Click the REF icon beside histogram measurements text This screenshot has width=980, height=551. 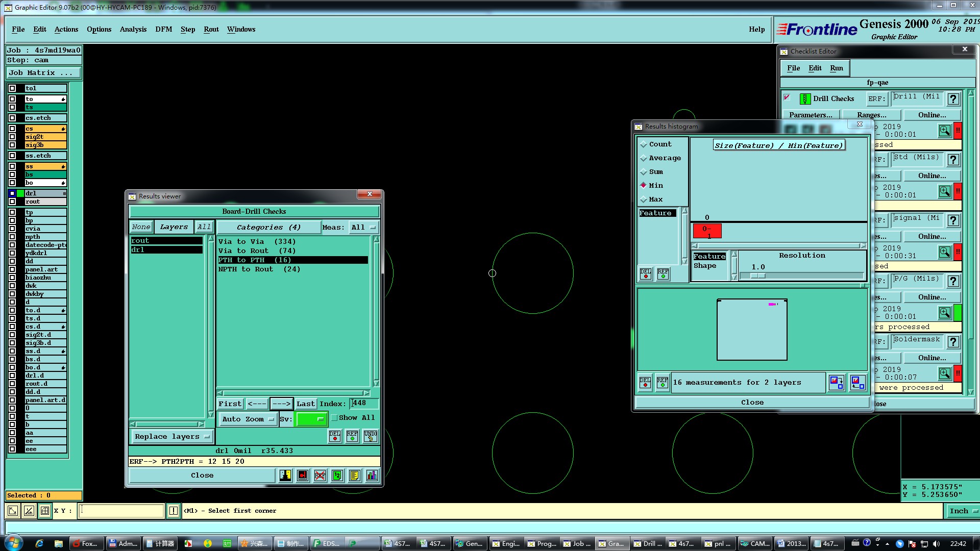(x=663, y=382)
